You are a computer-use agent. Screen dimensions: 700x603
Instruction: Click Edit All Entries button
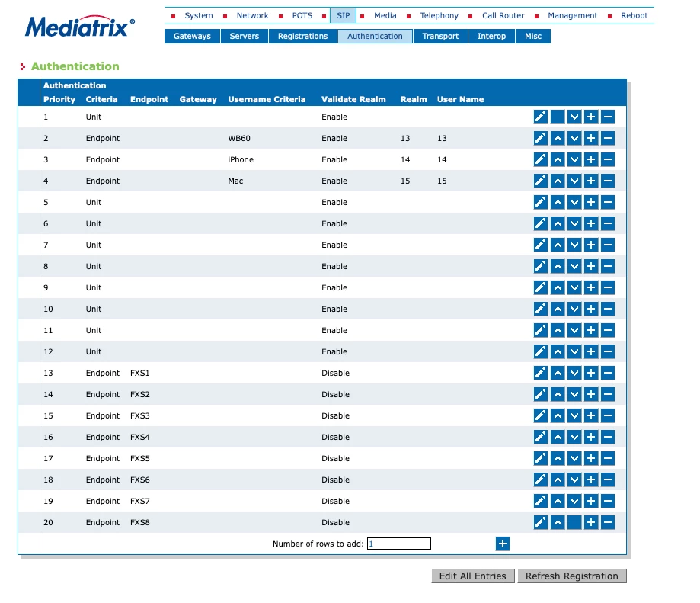coord(473,576)
